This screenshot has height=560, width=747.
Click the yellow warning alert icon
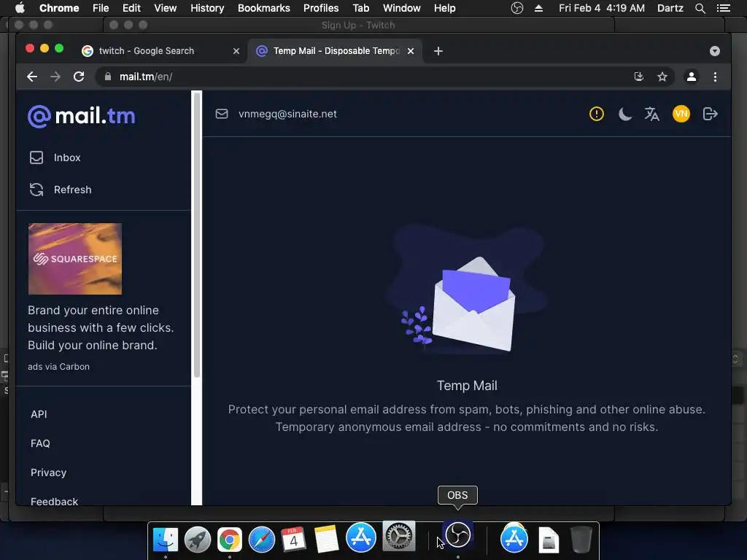(x=597, y=114)
